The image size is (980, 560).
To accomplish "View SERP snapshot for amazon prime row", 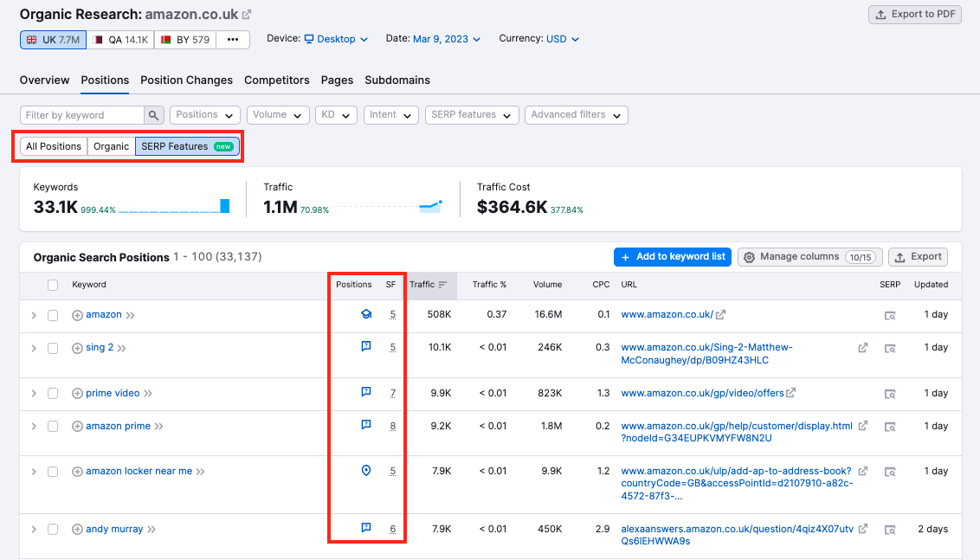I will pos(890,426).
